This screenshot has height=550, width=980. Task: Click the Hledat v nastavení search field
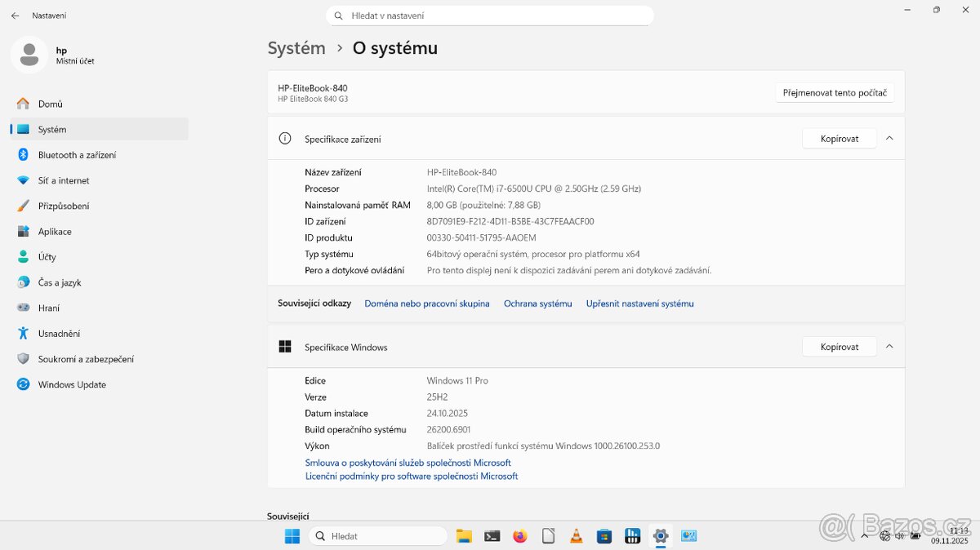pos(490,15)
